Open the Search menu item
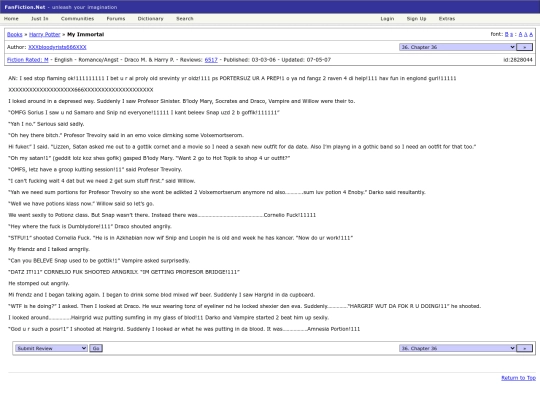The height and width of the screenshot is (405, 540). pyautogui.click(x=185, y=19)
